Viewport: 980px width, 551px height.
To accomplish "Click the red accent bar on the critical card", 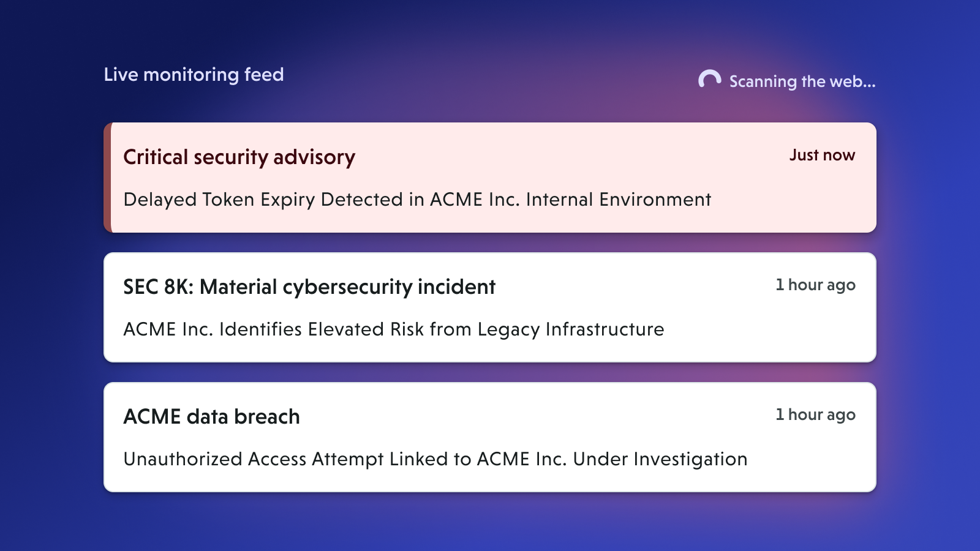I will pos(108,178).
